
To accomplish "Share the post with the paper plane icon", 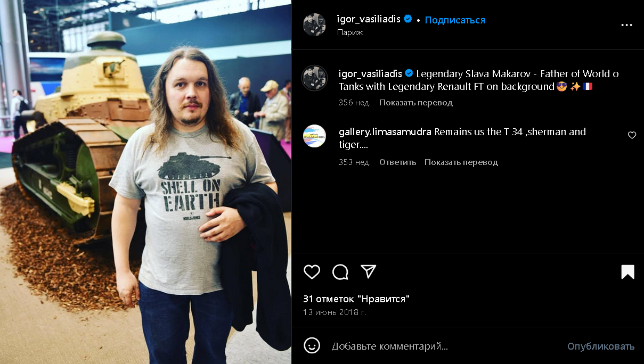I will (x=369, y=271).
